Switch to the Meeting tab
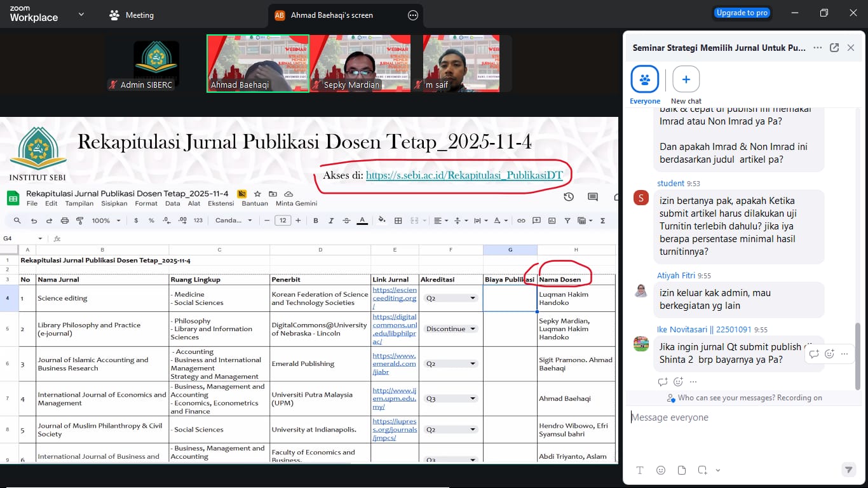868x488 pixels. pyautogui.click(x=132, y=15)
